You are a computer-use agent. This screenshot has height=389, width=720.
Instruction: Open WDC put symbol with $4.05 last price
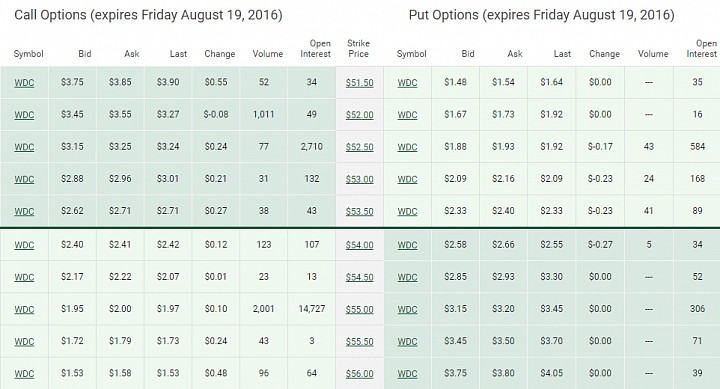(x=407, y=373)
